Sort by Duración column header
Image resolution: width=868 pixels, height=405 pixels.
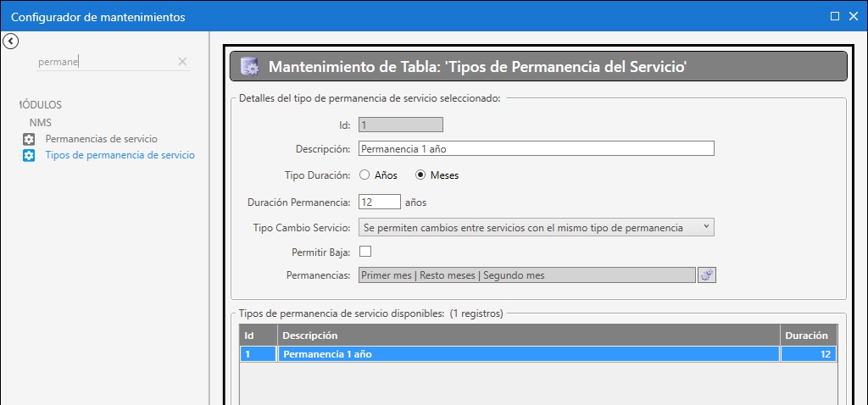coord(808,336)
